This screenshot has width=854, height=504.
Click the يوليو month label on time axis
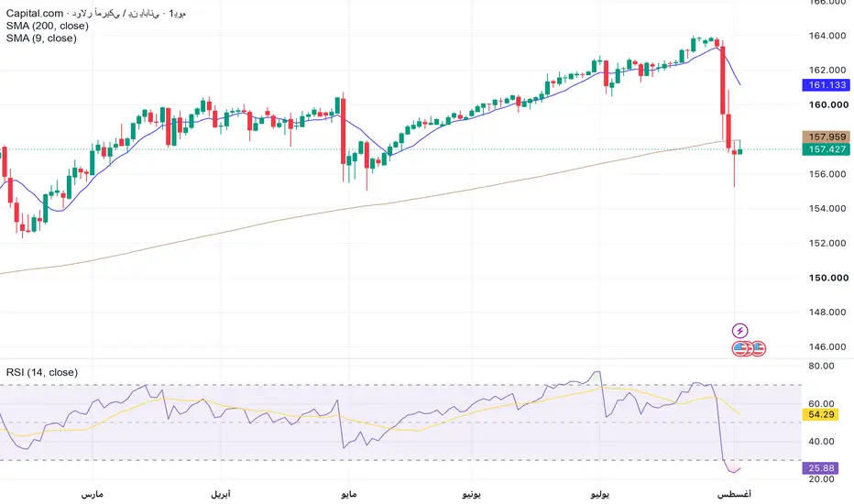599,494
